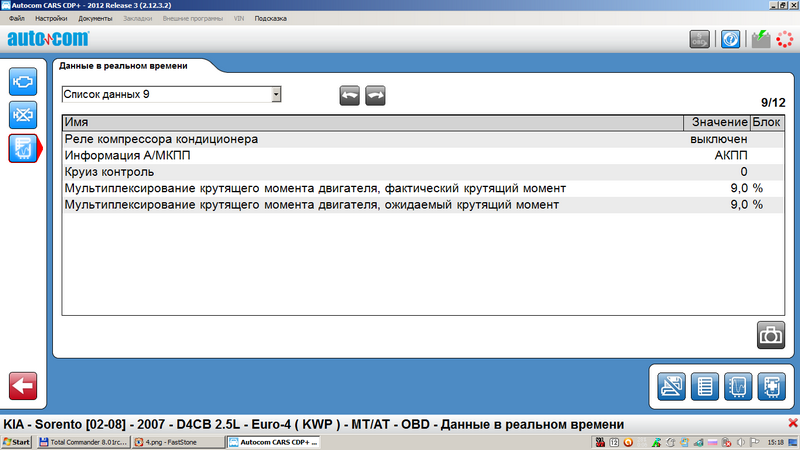Open the Документы menu
Screen dimensions: 800x450
click(95, 18)
